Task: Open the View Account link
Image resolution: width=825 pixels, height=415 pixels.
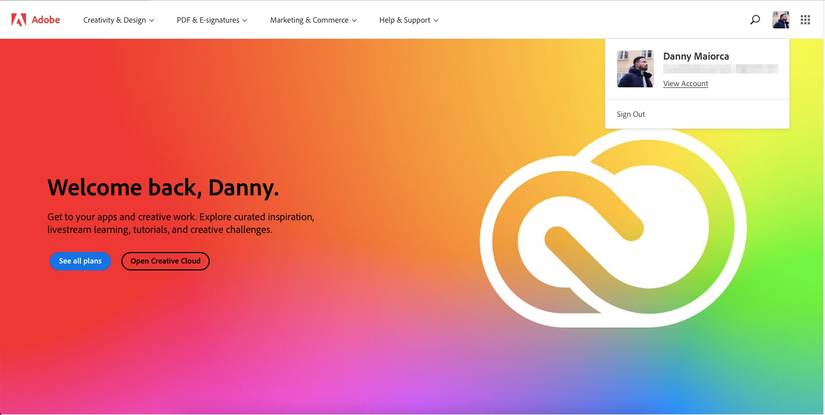Action: (686, 84)
